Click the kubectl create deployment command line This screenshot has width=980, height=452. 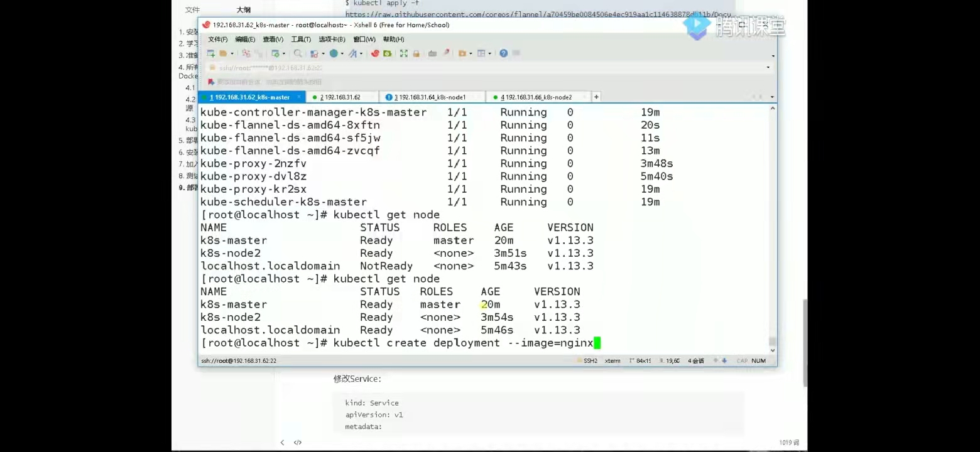coord(401,343)
